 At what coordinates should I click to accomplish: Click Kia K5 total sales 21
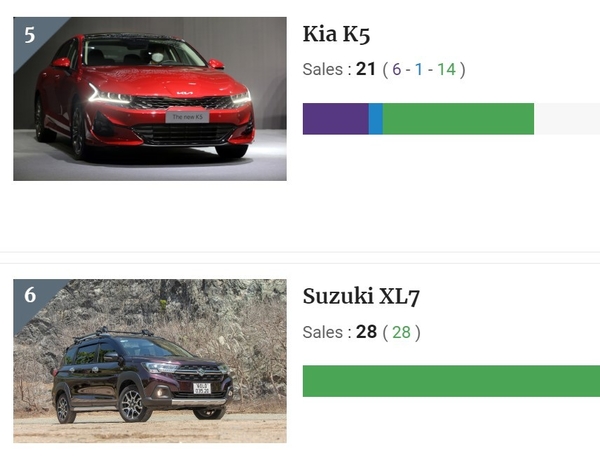click(x=366, y=70)
